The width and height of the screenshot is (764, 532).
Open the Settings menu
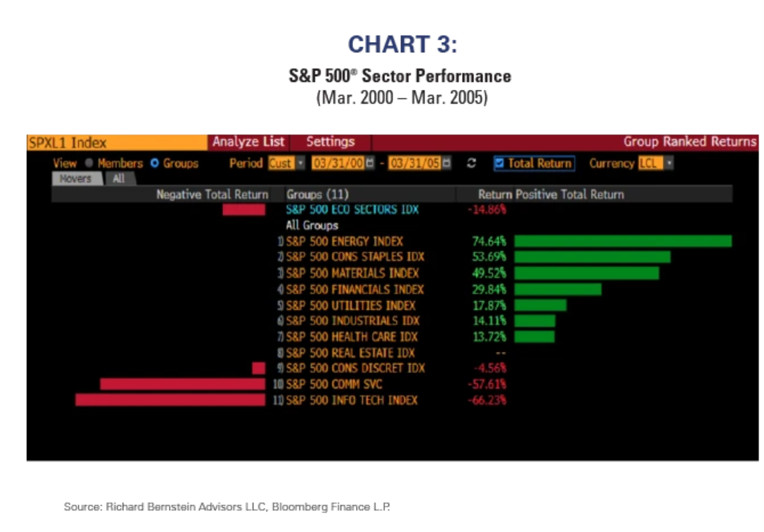[330, 142]
